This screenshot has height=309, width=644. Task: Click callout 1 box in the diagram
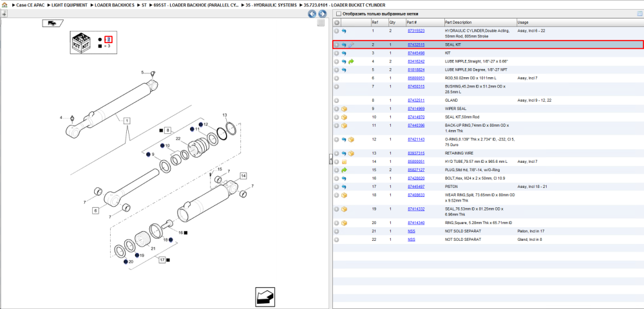127,120
